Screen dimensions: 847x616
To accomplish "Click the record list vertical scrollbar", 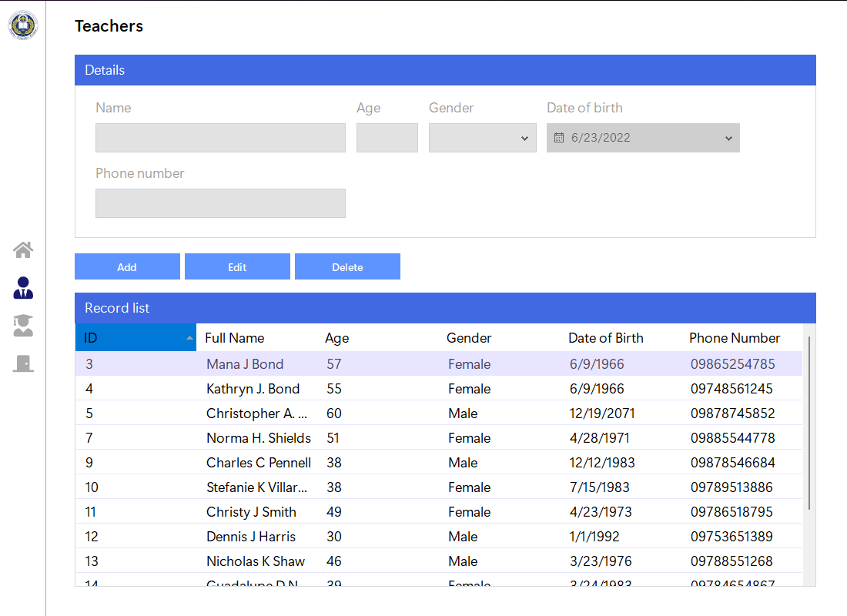I will (x=809, y=423).
